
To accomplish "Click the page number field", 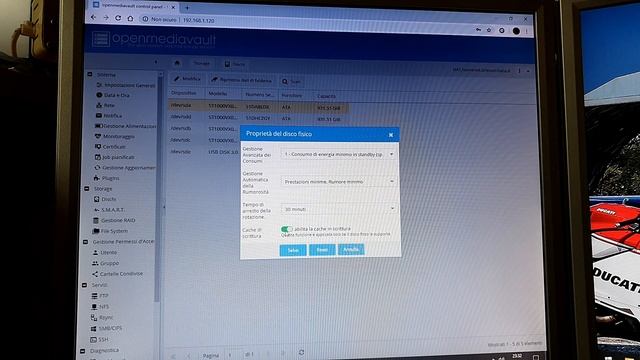I will [x=233, y=356].
